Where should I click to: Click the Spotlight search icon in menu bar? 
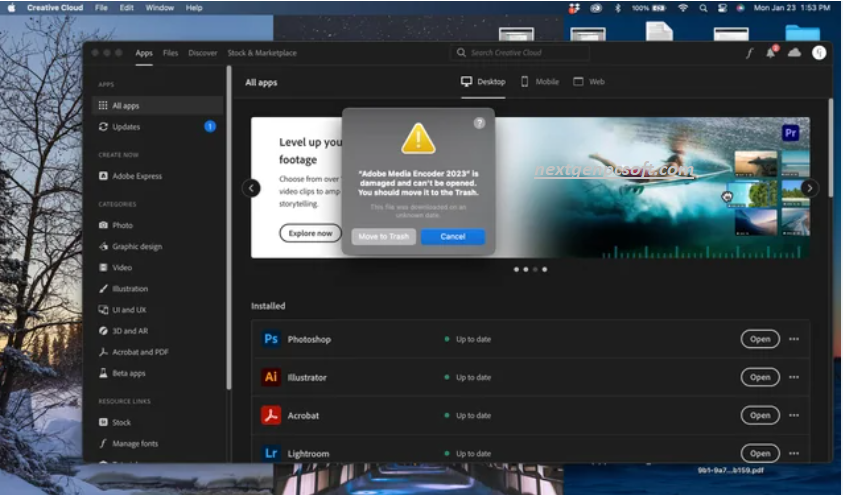pyautogui.click(x=703, y=8)
